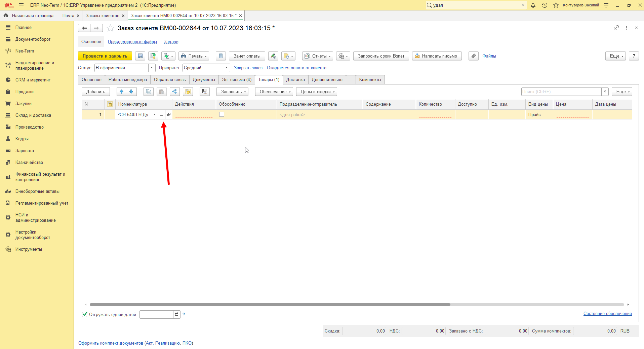Image resolution: width=644 pixels, height=349 pixels.
Task: Click the ellipsis select button in Номенклатура cell
Action: click(x=161, y=114)
